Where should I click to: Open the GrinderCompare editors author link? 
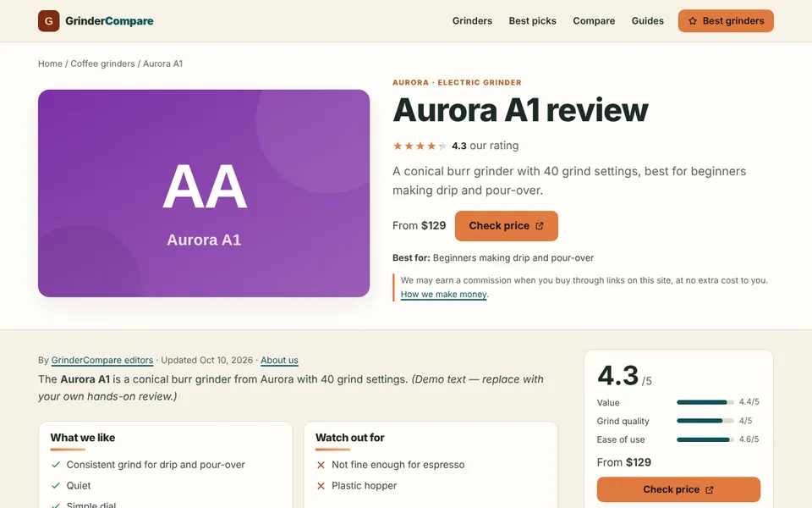point(102,361)
